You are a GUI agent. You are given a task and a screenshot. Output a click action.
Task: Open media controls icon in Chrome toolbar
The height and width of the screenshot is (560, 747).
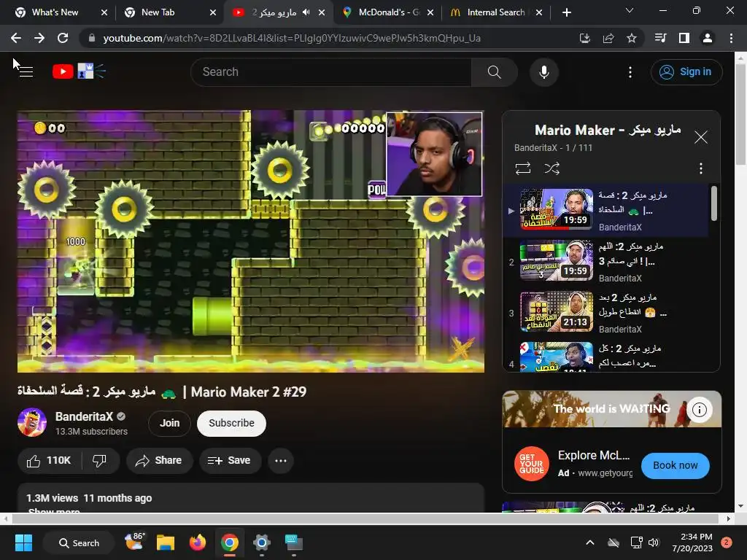tap(660, 38)
